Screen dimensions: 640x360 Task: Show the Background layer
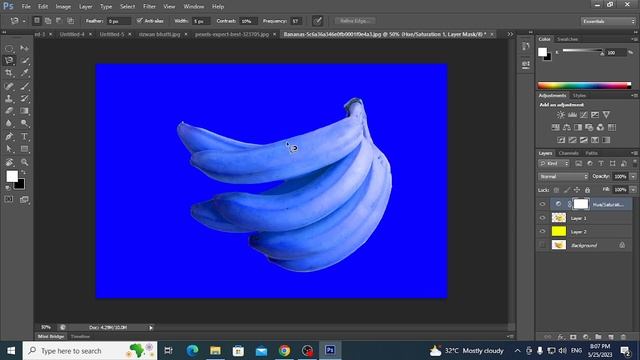click(x=542, y=245)
